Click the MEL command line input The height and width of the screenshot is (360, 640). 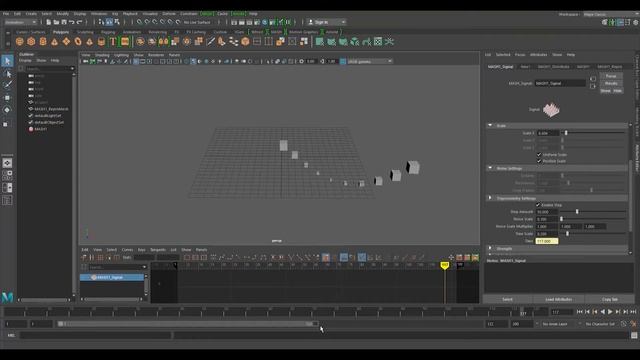tap(95, 336)
